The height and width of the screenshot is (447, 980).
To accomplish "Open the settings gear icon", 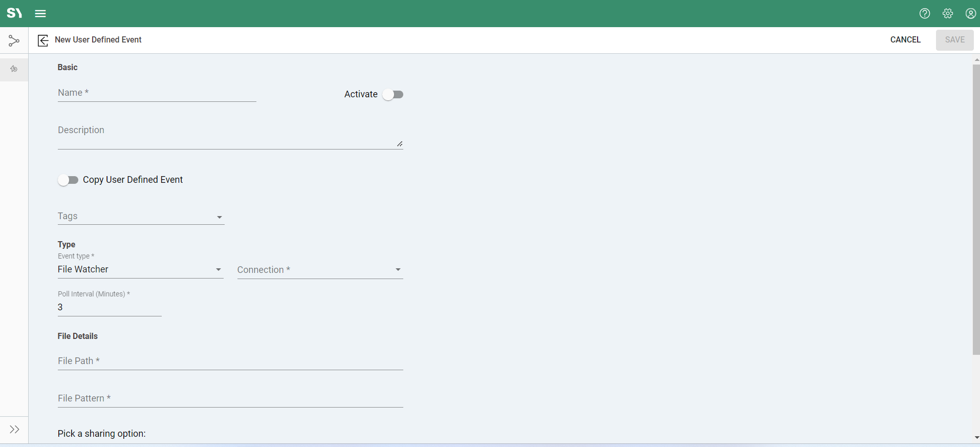I will point(948,13).
